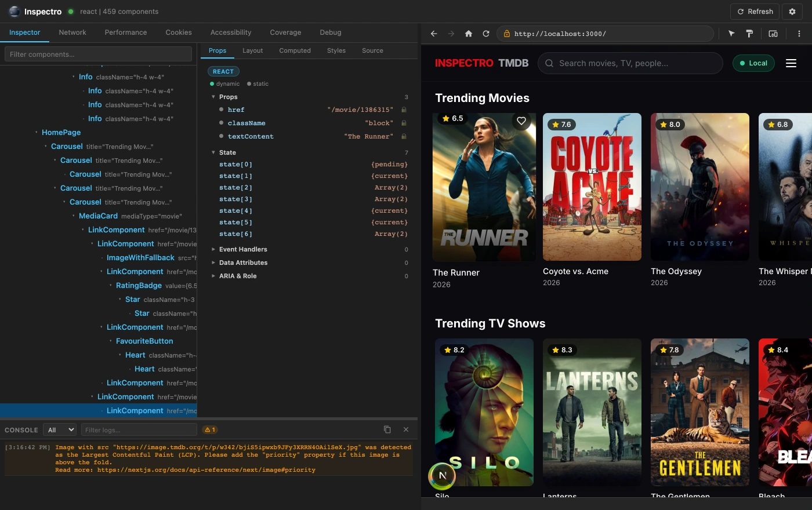This screenshot has width=812, height=510.
Task: Click the Filter logs input
Action: [139, 429]
